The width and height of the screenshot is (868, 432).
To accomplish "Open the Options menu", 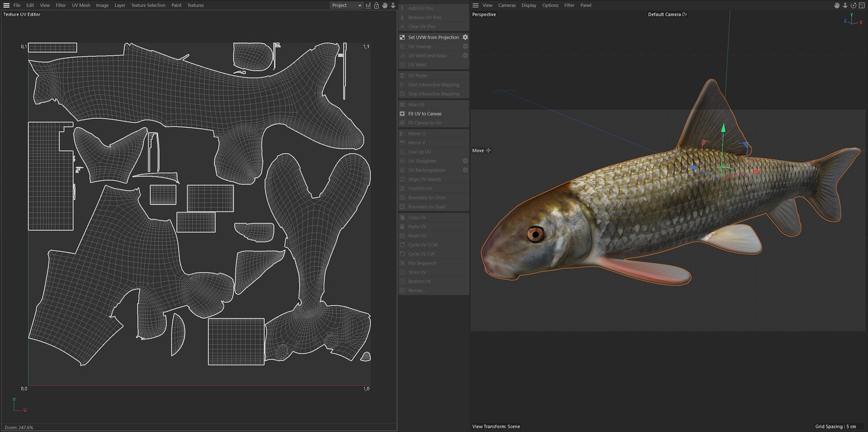I will [x=550, y=5].
